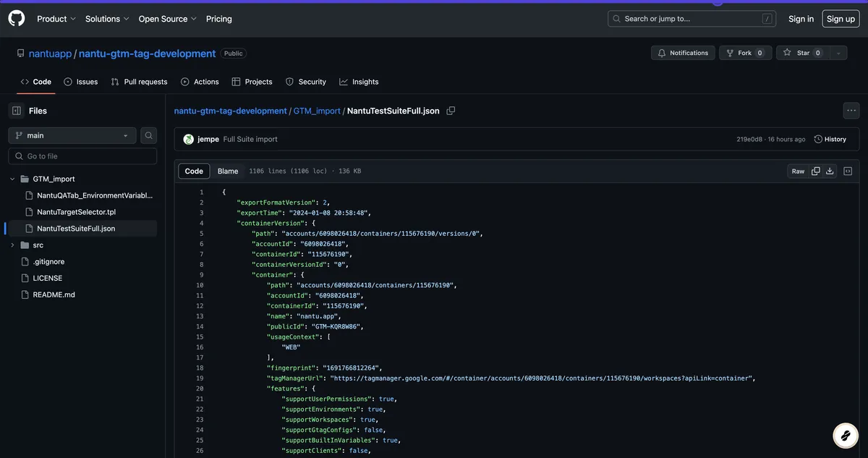Open the GitHub homepage logo
Viewport: 868px width, 458px height.
tap(17, 19)
